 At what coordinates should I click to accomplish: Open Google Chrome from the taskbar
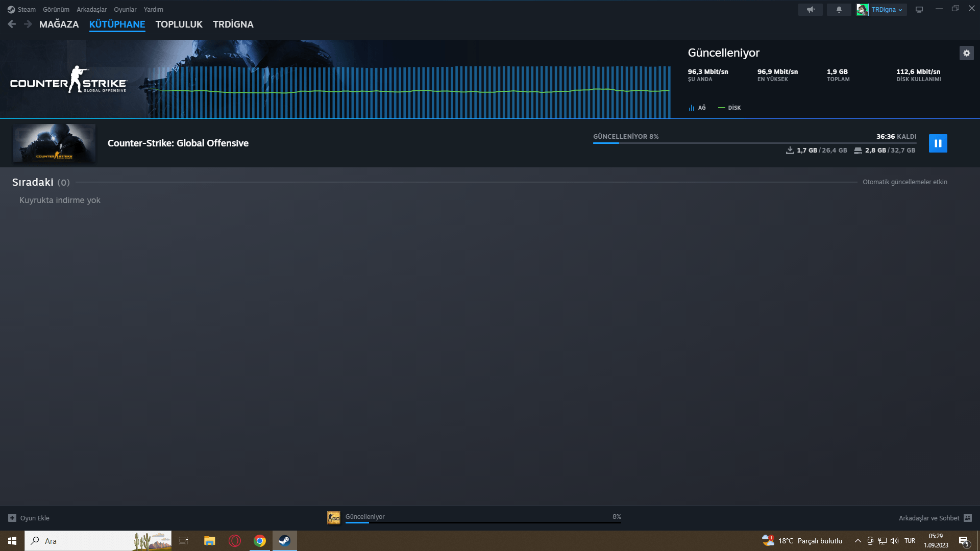pyautogui.click(x=260, y=541)
